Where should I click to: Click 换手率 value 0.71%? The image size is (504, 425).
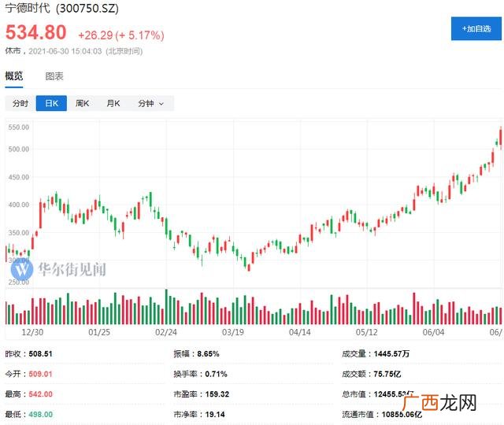pos(216,374)
